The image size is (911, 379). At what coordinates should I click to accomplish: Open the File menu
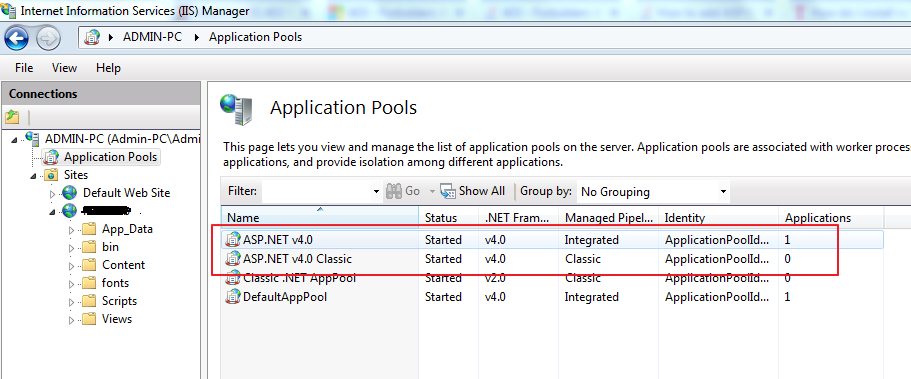[24, 68]
